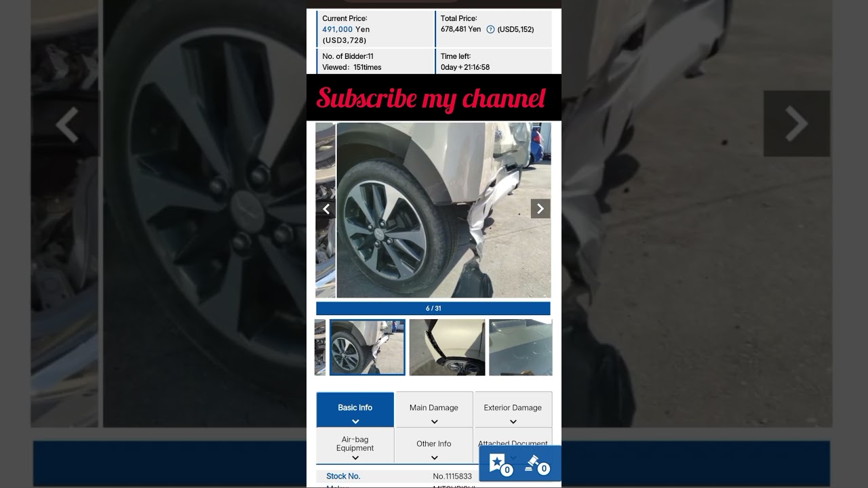
Task: Go to previous image in blurred background viewer
Action: coord(66,125)
